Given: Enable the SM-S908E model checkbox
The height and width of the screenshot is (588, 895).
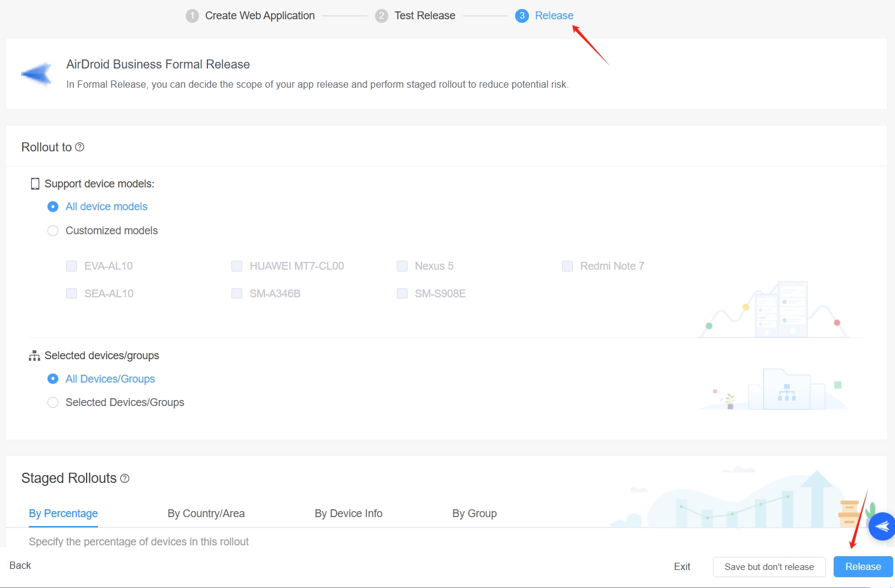Looking at the screenshot, I should [x=402, y=294].
